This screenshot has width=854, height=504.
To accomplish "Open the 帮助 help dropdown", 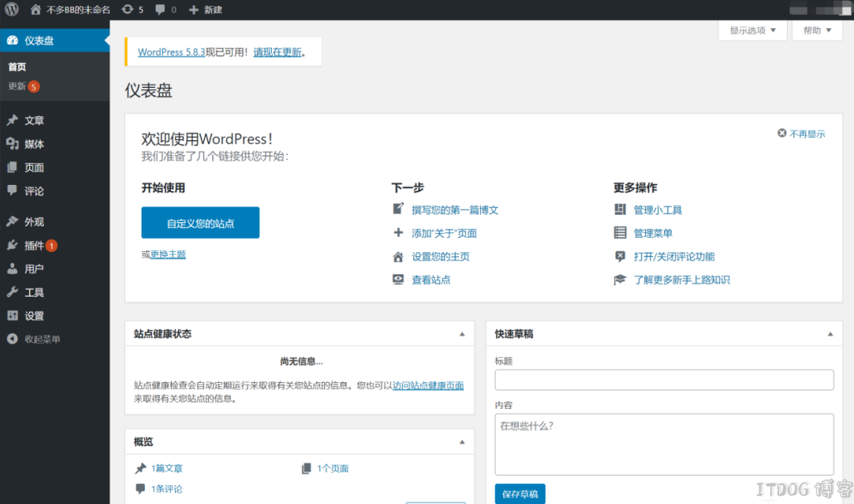I will pos(817,31).
